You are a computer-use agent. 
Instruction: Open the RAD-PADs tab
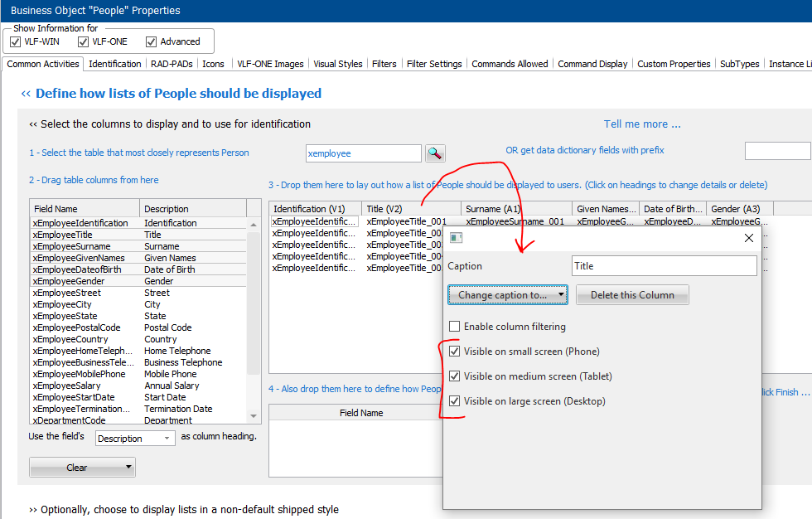click(172, 64)
